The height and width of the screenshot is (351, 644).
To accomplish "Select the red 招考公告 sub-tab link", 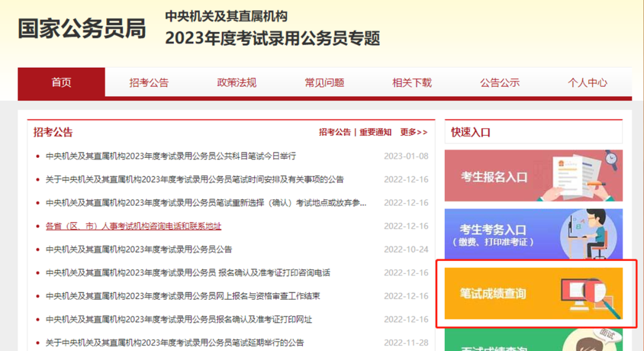I will [x=335, y=132].
